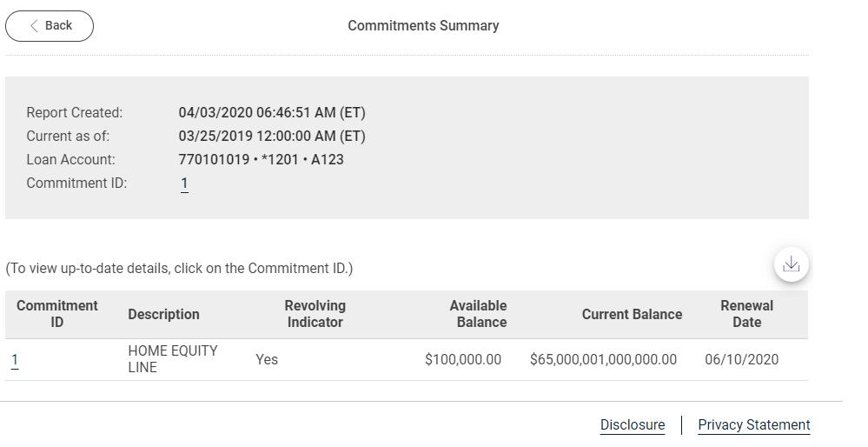Click the Commitments Summary page title
This screenshot has height=447, width=868.
click(423, 26)
